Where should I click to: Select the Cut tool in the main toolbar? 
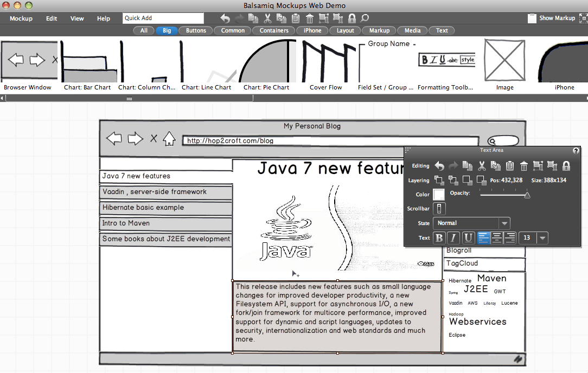[267, 18]
